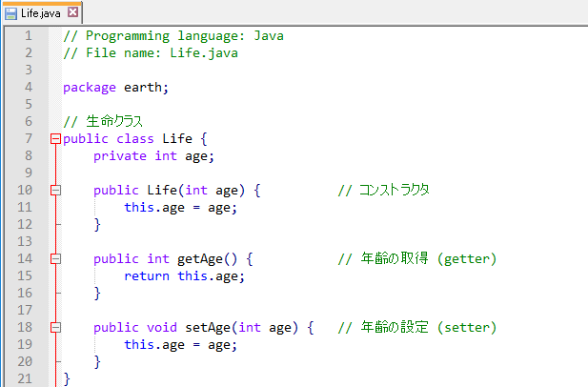Click the 'void' keyword on line 18
The height and width of the screenshot is (387, 588).
click(x=162, y=328)
